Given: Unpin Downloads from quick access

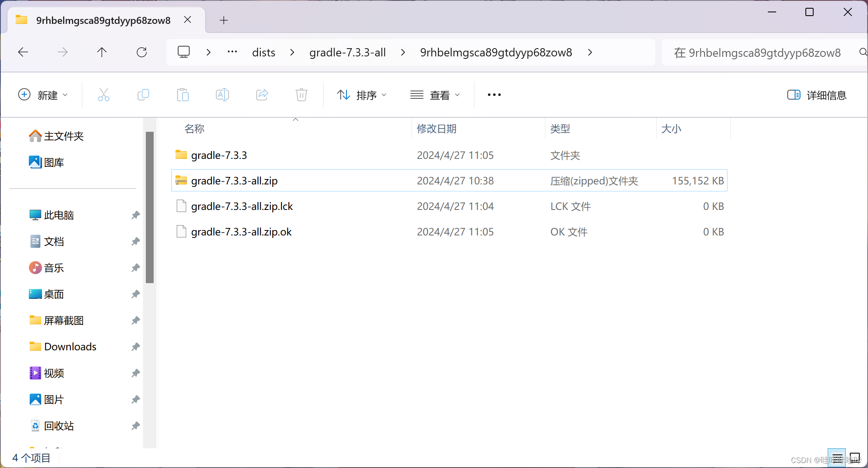Looking at the screenshot, I should 136,347.
